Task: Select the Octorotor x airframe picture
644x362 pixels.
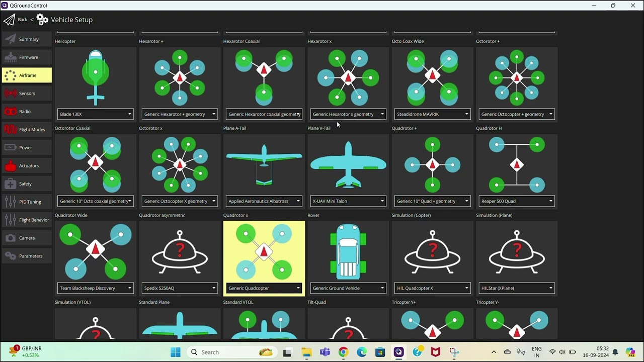Action: click(x=180, y=164)
